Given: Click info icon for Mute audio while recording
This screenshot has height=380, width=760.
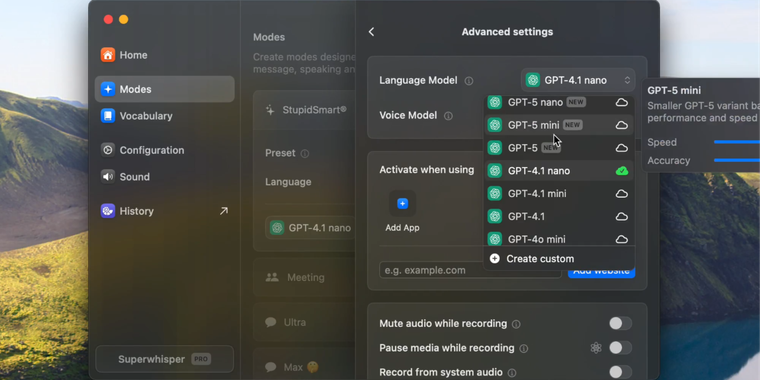Looking at the screenshot, I should pyautogui.click(x=516, y=324).
